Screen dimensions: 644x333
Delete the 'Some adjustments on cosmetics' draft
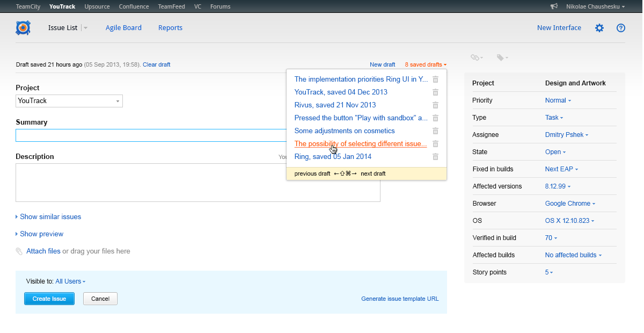436,131
